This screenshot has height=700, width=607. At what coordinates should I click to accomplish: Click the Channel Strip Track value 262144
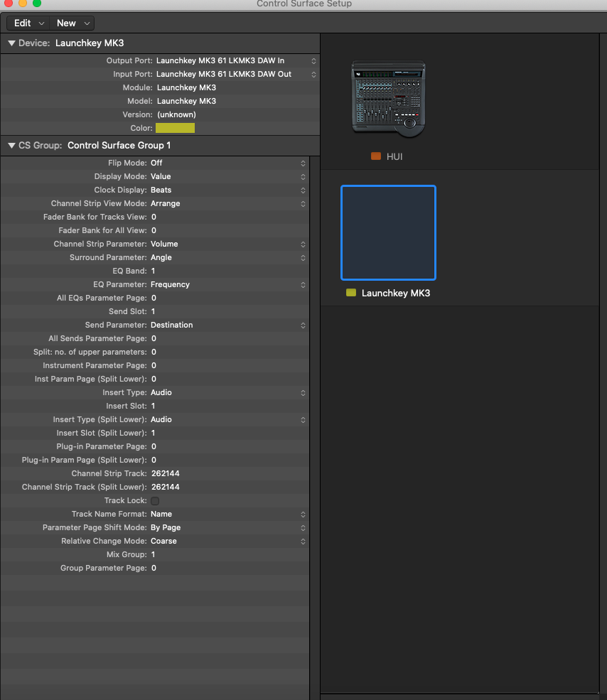coord(166,474)
